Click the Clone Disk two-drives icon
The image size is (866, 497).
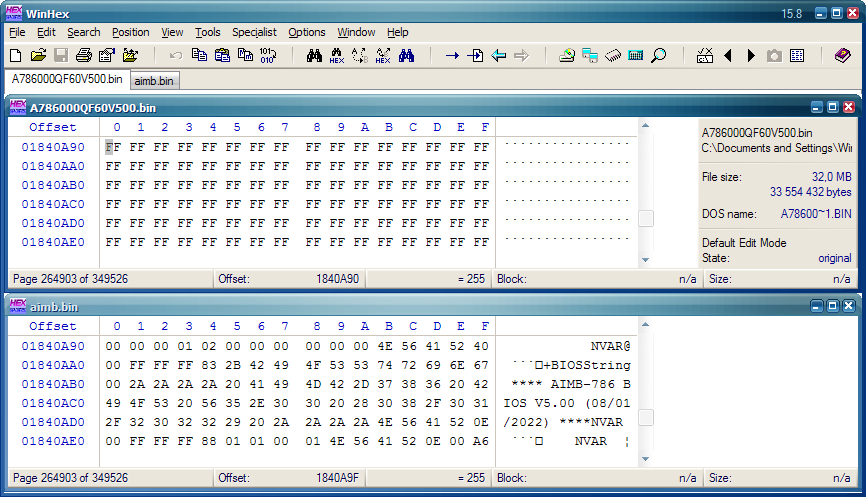click(590, 55)
